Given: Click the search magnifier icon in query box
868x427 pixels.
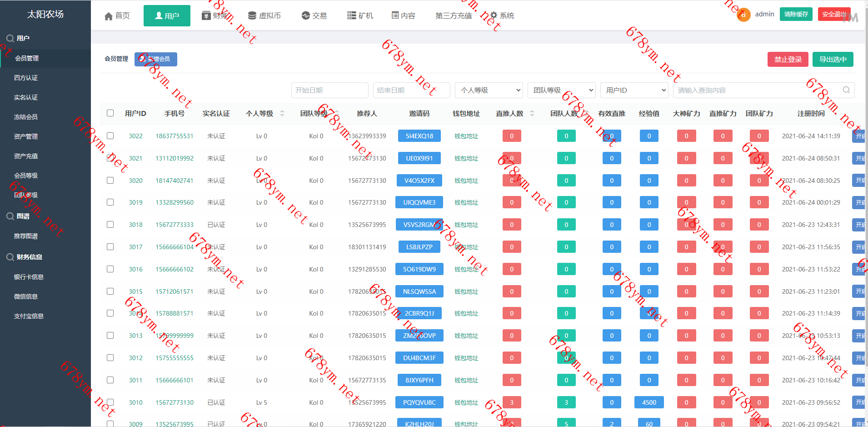Looking at the screenshot, I should coord(846,90).
